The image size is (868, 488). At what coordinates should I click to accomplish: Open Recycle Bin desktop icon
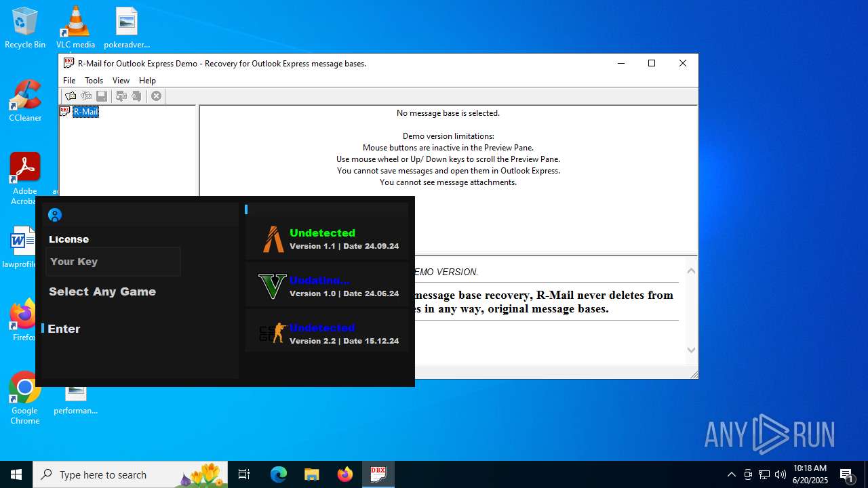coord(25,28)
